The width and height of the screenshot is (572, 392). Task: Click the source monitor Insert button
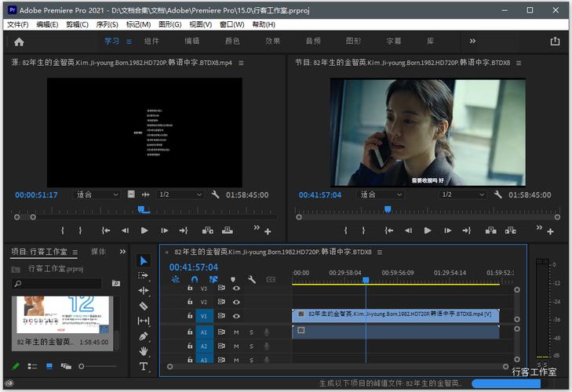[208, 230]
